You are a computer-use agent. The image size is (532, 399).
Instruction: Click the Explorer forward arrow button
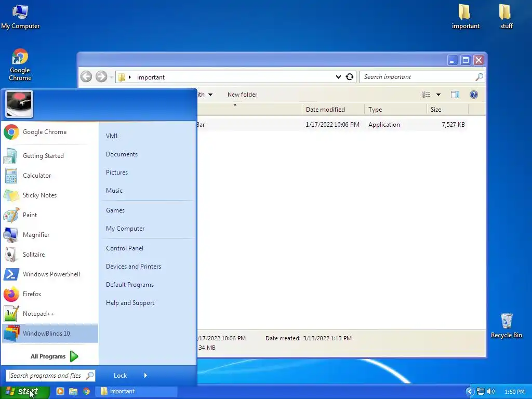pyautogui.click(x=101, y=77)
